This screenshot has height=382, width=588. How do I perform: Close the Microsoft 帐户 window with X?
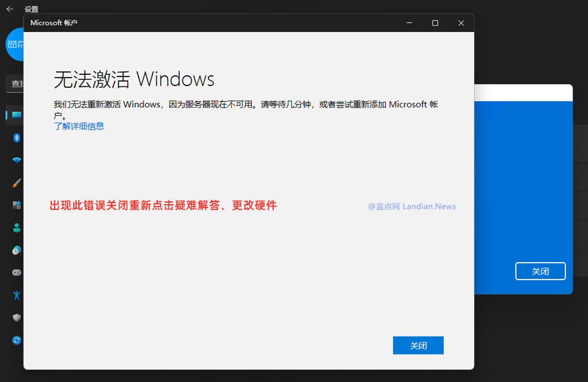(461, 23)
